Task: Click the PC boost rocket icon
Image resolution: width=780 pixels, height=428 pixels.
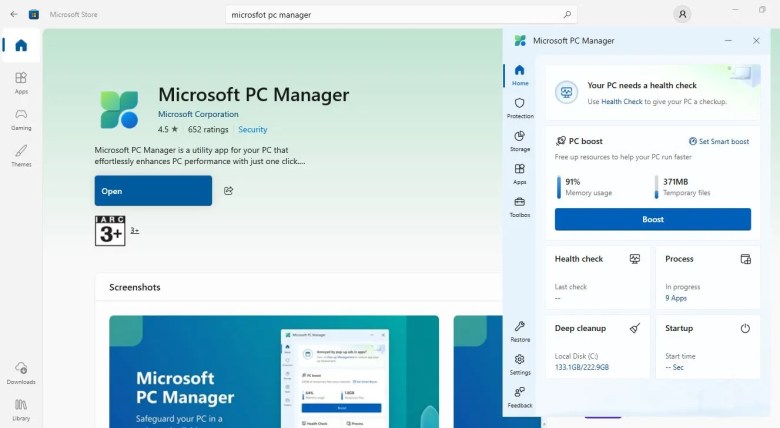Action: (561, 141)
